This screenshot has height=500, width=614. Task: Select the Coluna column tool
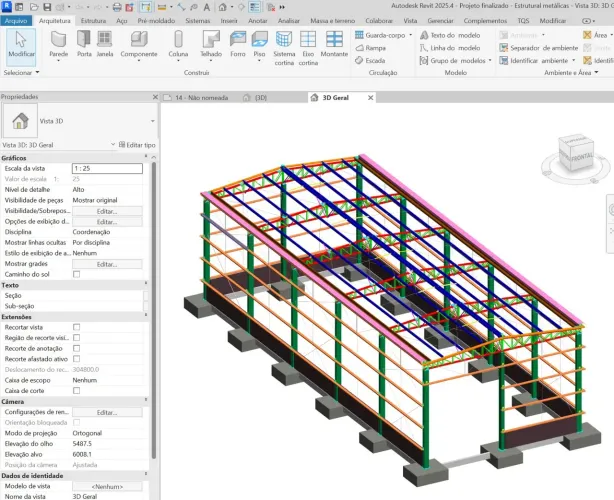pyautogui.click(x=178, y=46)
